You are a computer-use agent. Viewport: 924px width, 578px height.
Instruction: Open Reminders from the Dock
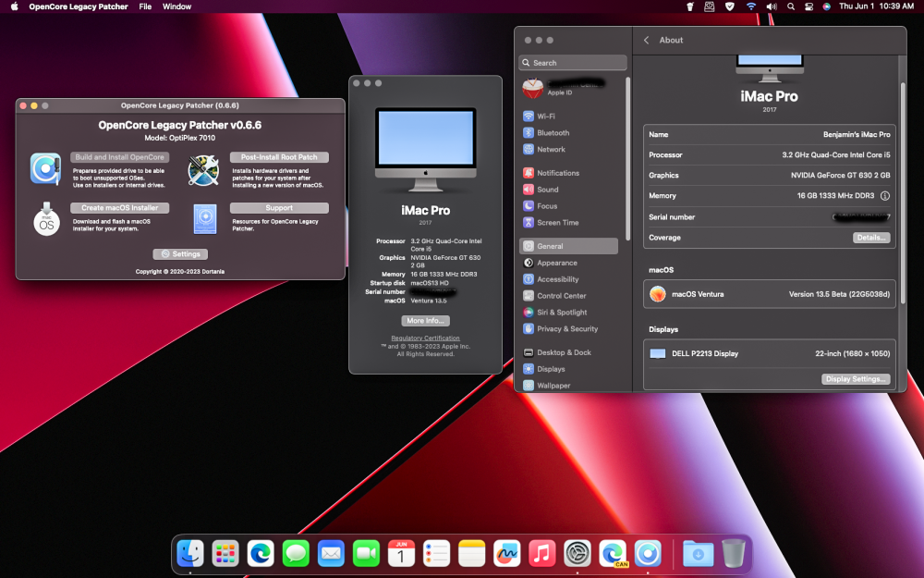pyautogui.click(x=437, y=554)
